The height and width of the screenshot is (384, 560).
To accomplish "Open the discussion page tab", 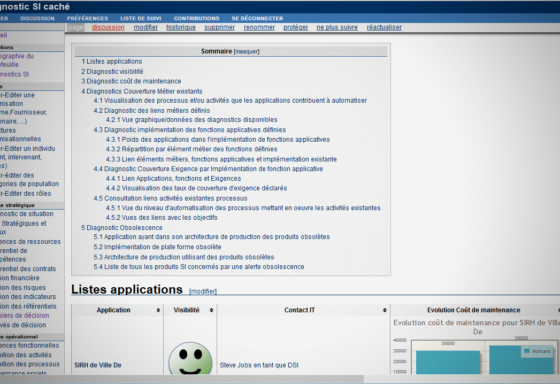I will tap(108, 28).
